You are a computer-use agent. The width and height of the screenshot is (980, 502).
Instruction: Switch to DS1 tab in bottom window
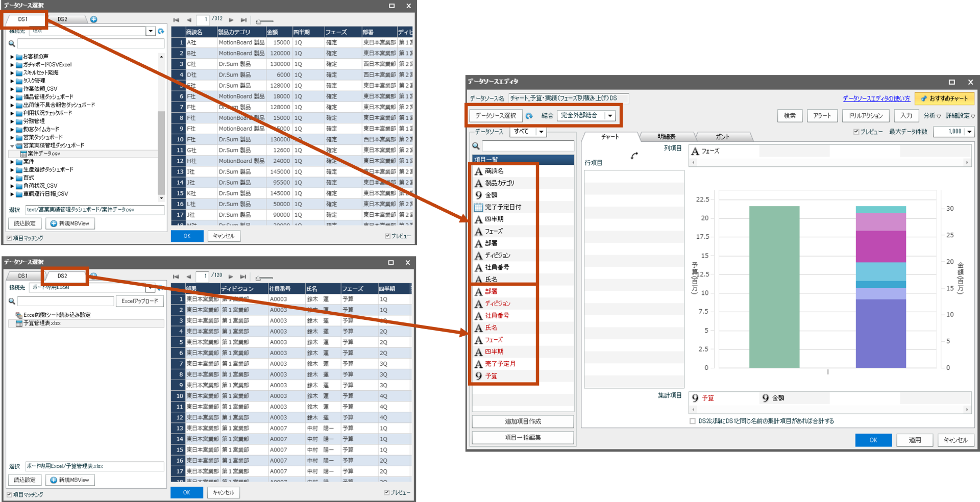pos(23,276)
